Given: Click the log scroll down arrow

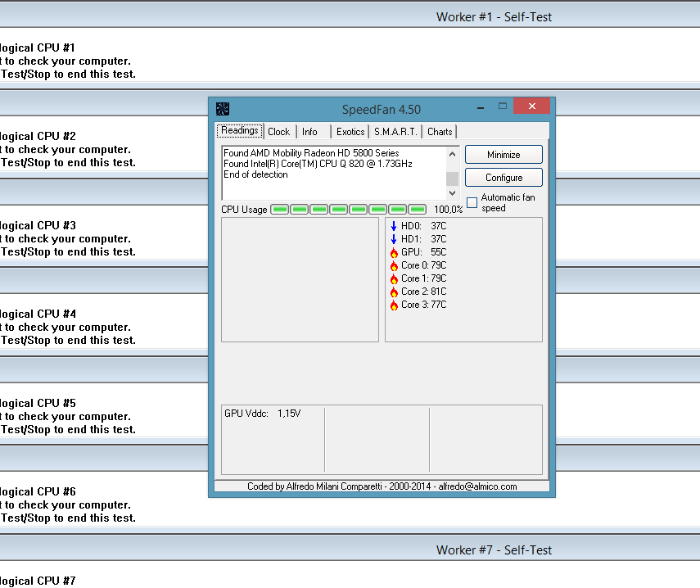Looking at the screenshot, I should (452, 193).
